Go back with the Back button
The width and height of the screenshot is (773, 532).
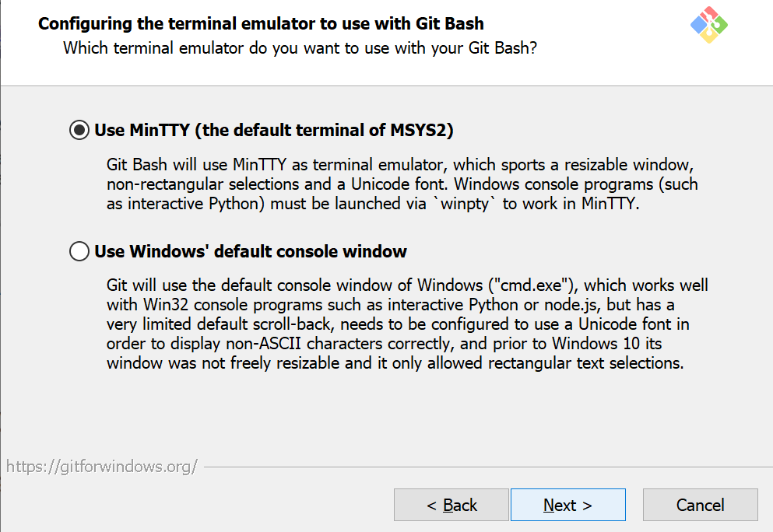(452, 505)
